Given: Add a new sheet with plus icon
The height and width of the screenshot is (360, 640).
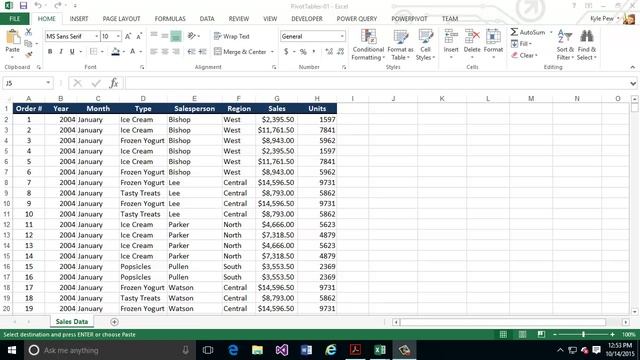Looking at the screenshot, I should tap(114, 322).
